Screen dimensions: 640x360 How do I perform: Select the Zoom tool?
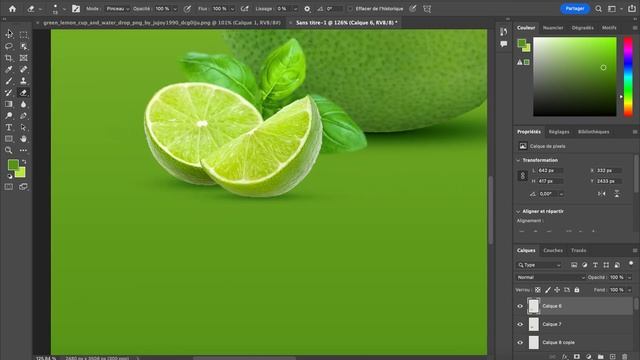click(x=9, y=150)
